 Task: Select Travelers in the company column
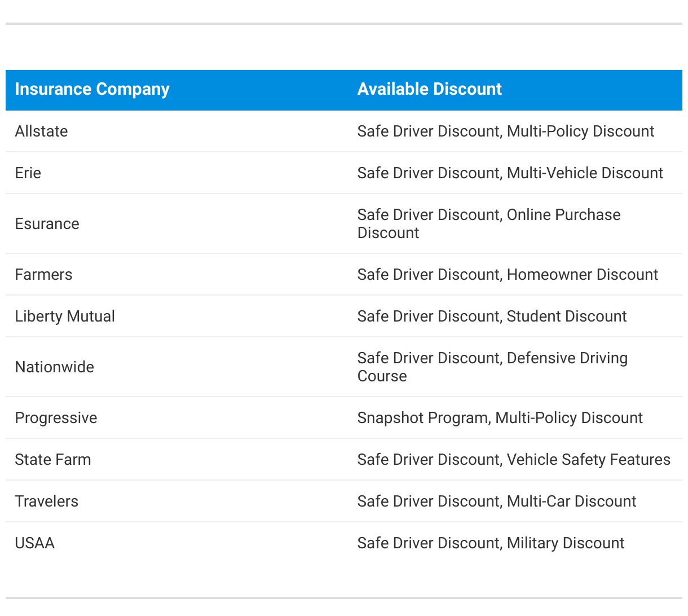46,501
